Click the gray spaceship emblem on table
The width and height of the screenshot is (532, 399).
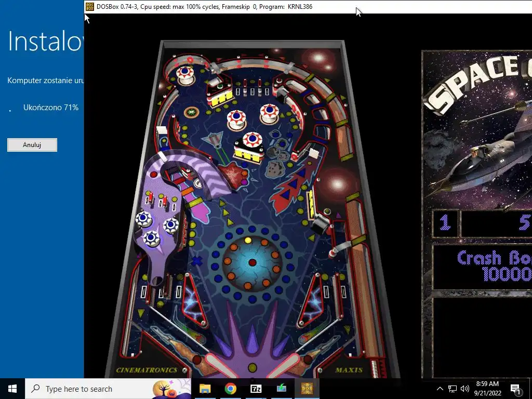[212, 139]
